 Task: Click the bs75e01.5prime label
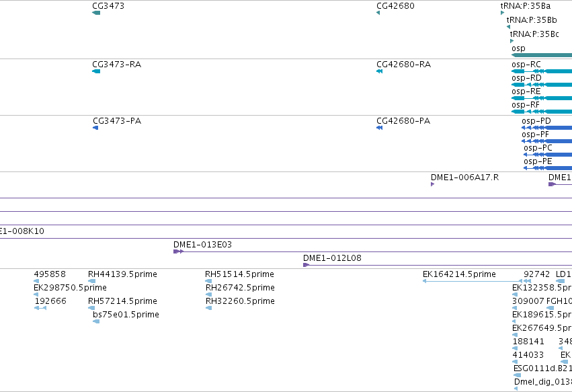click(126, 315)
